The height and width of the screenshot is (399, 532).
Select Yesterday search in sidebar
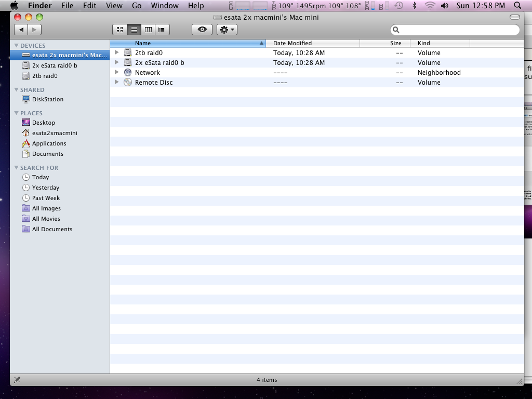click(60, 188)
